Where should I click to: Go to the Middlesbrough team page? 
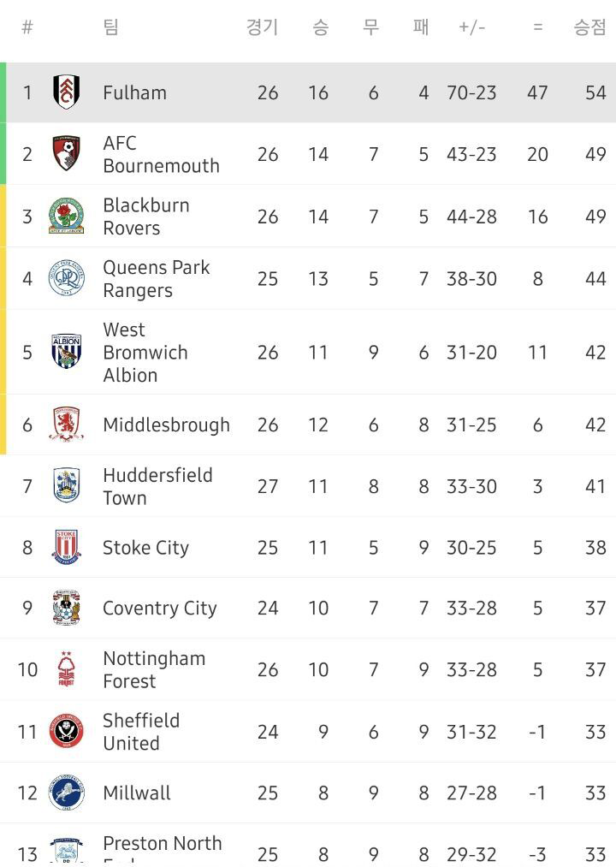coord(166,425)
